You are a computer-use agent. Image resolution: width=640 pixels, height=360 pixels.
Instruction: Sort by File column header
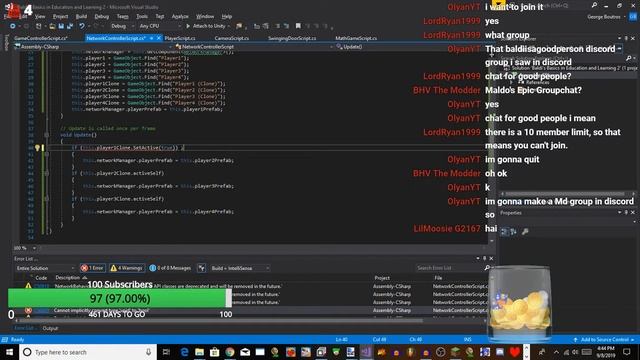(x=438, y=278)
